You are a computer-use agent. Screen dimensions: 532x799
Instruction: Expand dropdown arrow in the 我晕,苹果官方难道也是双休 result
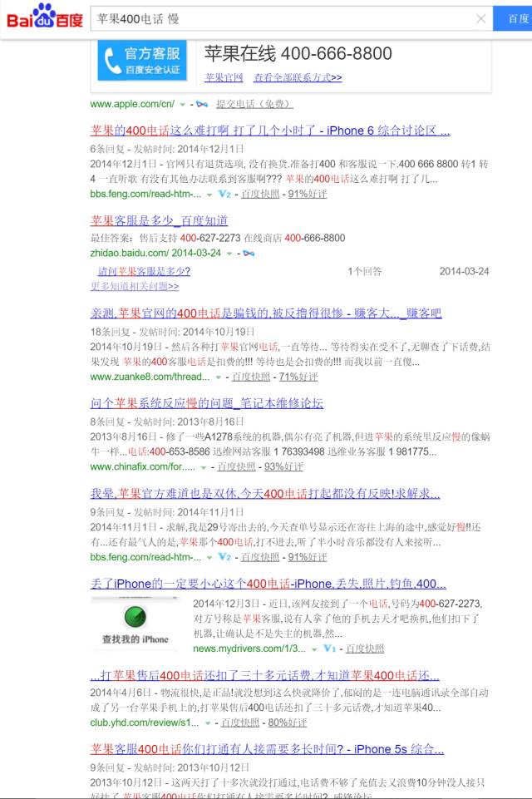tap(209, 558)
